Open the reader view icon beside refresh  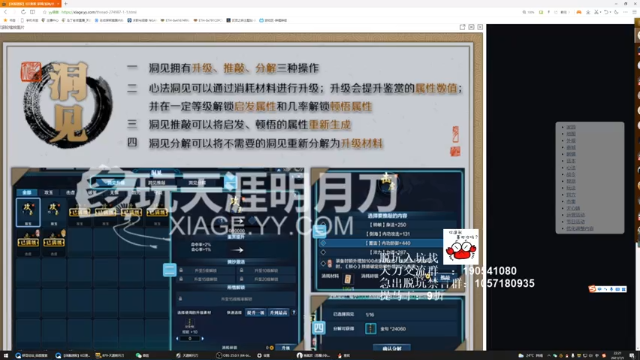pyautogui.click(x=32, y=12)
